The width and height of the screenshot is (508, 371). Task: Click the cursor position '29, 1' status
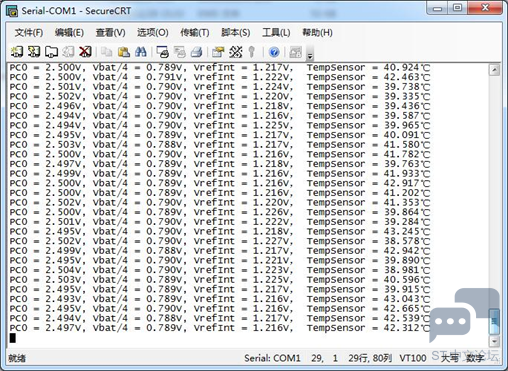pos(325,358)
